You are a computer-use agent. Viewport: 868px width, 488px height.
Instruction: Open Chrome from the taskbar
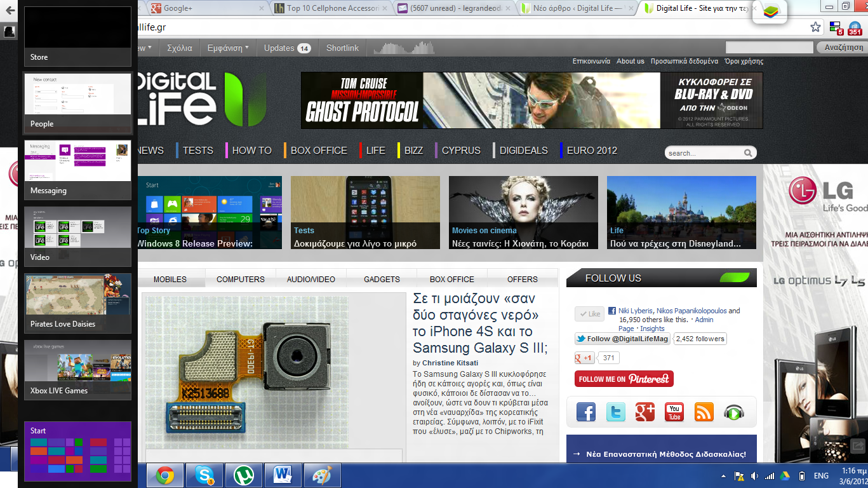[165, 475]
